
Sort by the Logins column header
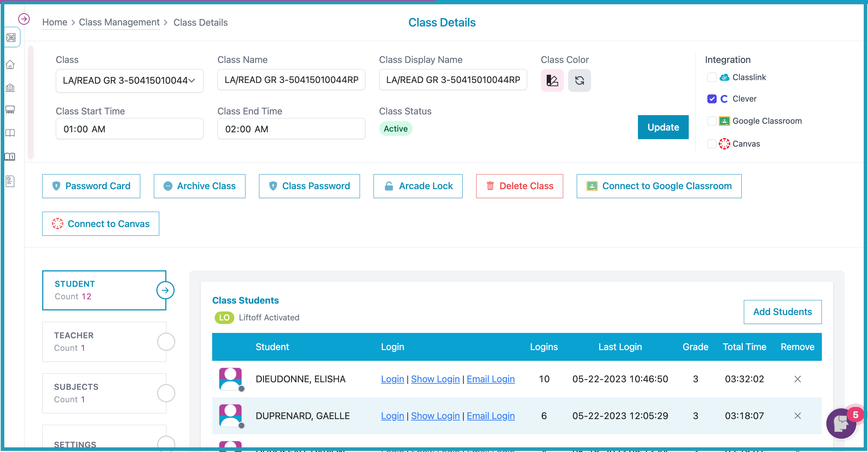pos(544,347)
